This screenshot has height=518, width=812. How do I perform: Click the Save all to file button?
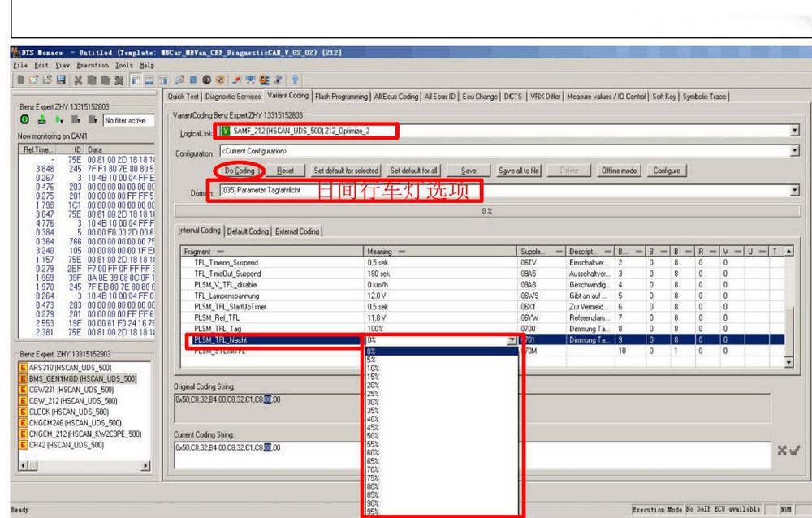[x=518, y=171]
